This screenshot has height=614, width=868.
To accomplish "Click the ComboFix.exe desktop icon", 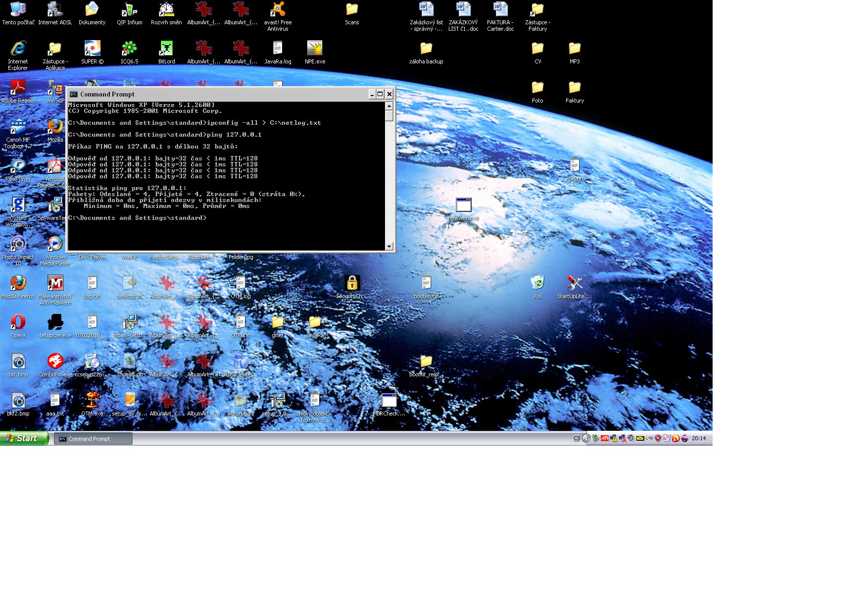I will (x=55, y=361).
